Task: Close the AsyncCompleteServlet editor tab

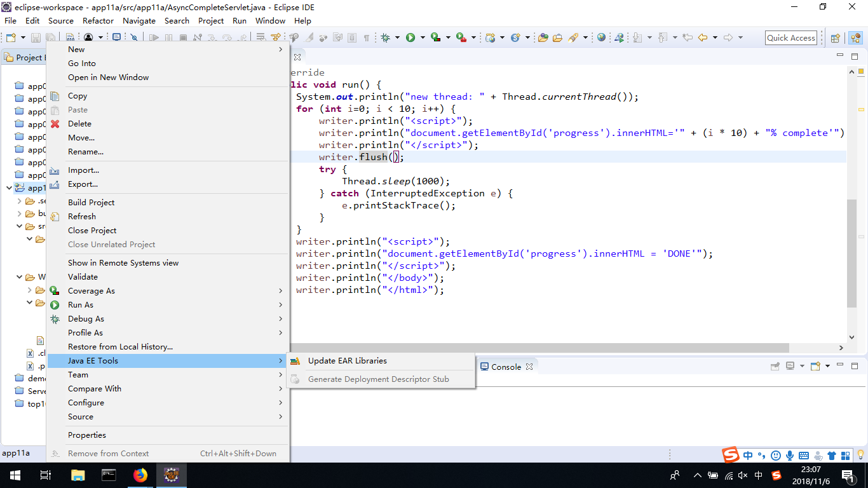Action: tap(297, 57)
